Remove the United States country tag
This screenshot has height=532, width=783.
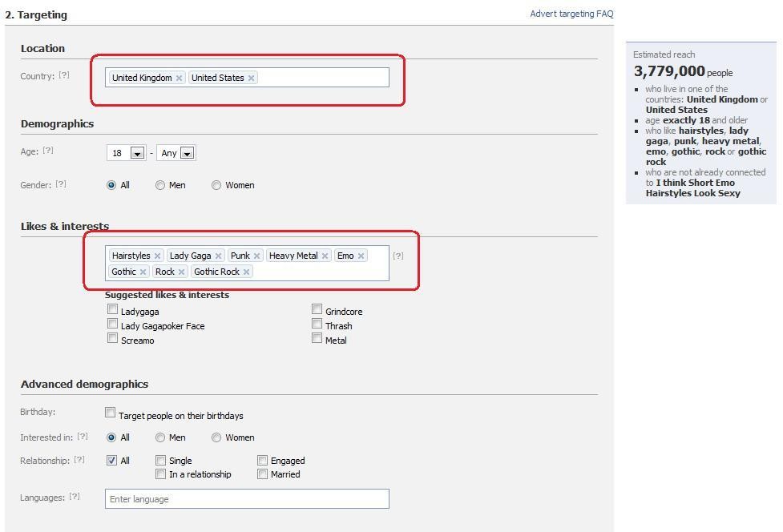pyautogui.click(x=251, y=78)
